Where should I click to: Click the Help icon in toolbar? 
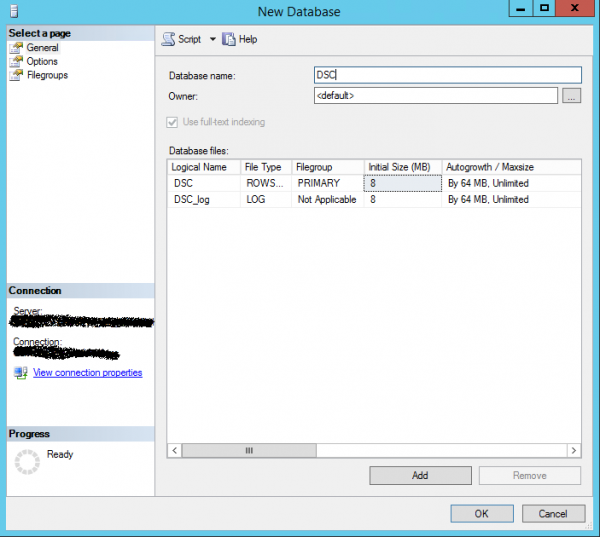point(228,39)
